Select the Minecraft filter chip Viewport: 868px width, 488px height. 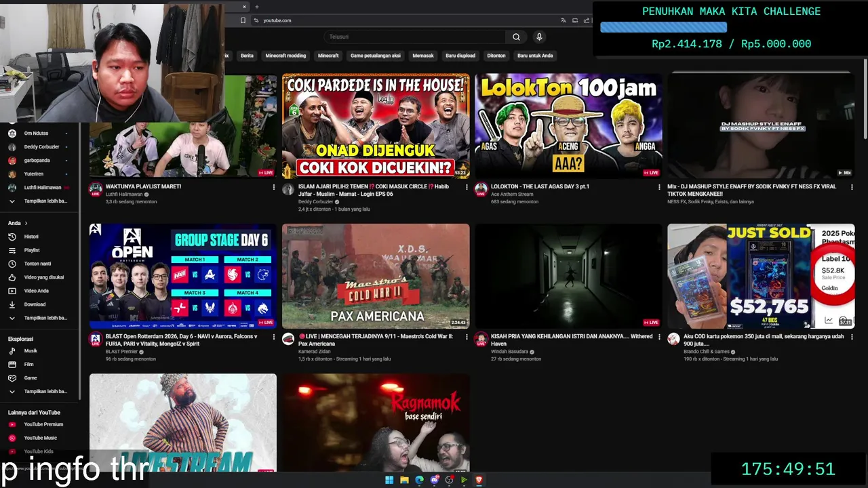(x=328, y=56)
